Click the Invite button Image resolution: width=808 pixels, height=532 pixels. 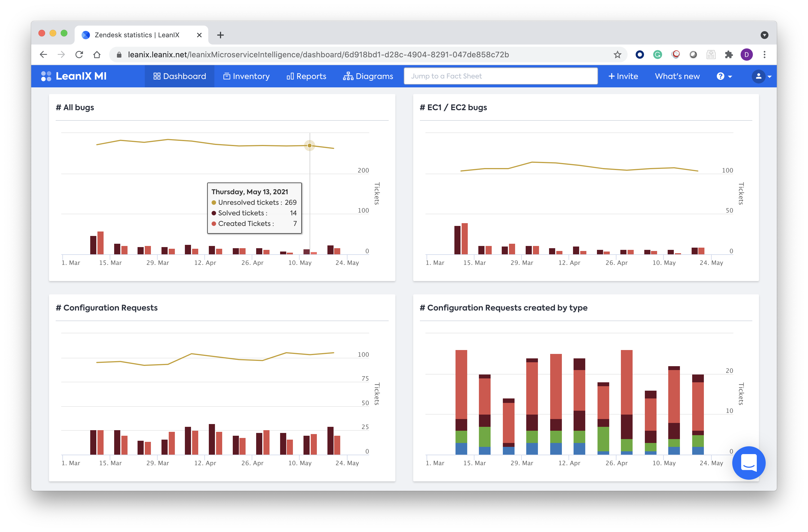click(x=623, y=76)
